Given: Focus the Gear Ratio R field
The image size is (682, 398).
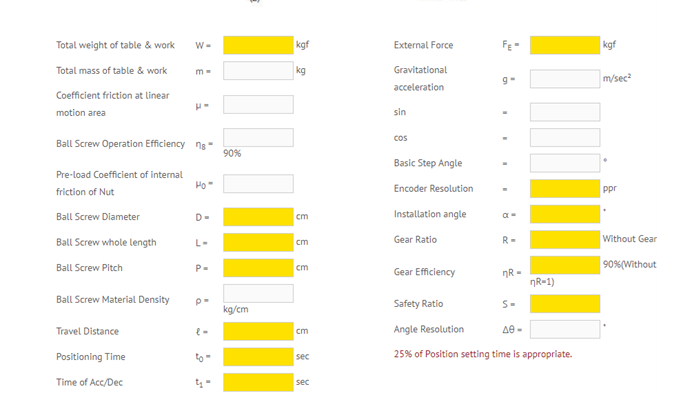Looking at the screenshot, I should tap(565, 240).
